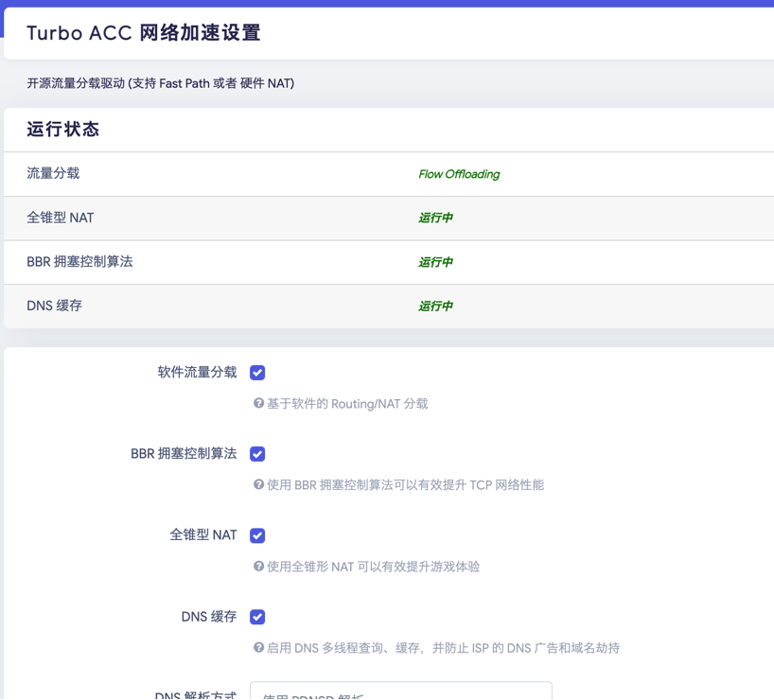Image resolution: width=774 pixels, height=700 pixels.
Task: Click the 开源流量分载驱动 description text
Action: point(160,83)
